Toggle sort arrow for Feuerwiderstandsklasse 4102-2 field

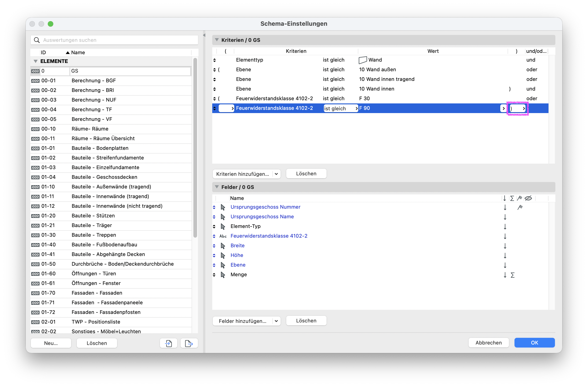click(505, 236)
